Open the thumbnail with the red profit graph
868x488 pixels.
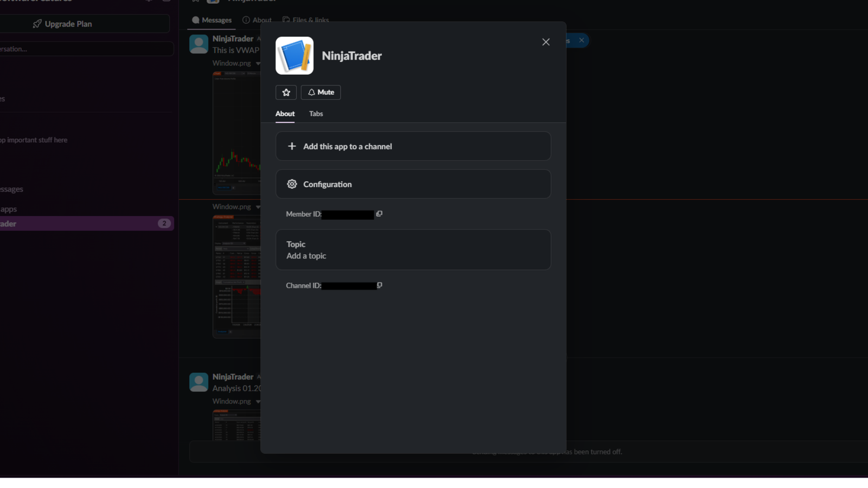(x=237, y=277)
